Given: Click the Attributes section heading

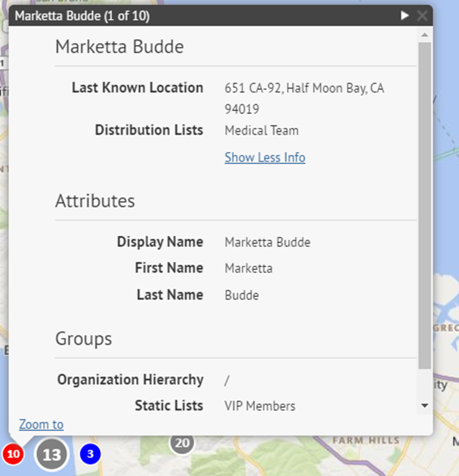Looking at the screenshot, I should point(95,201).
